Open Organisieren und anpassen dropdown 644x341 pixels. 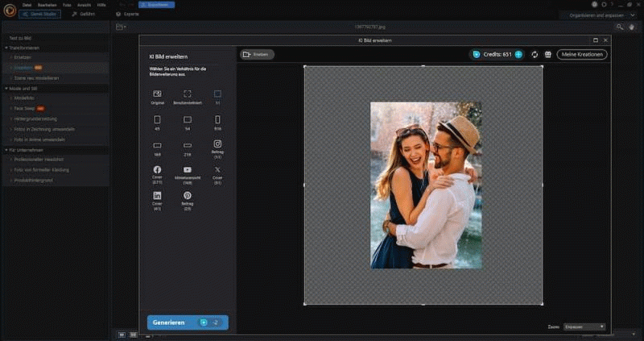click(600, 15)
